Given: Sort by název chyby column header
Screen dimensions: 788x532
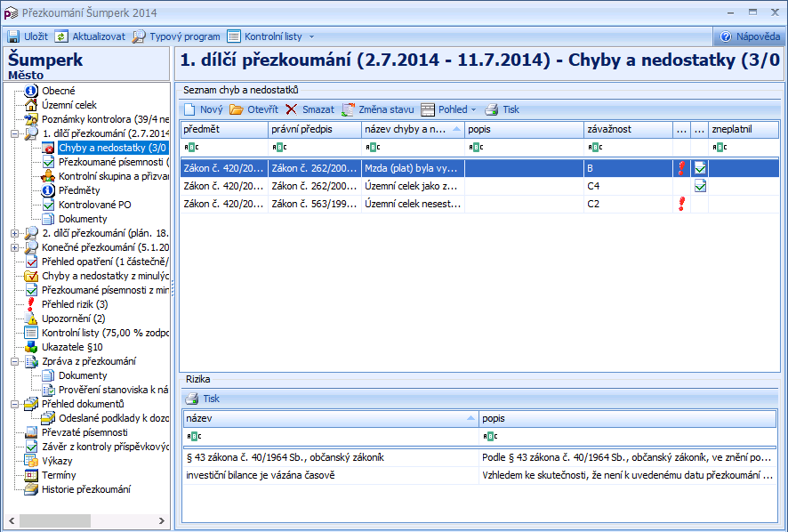Looking at the screenshot, I should tap(413, 129).
